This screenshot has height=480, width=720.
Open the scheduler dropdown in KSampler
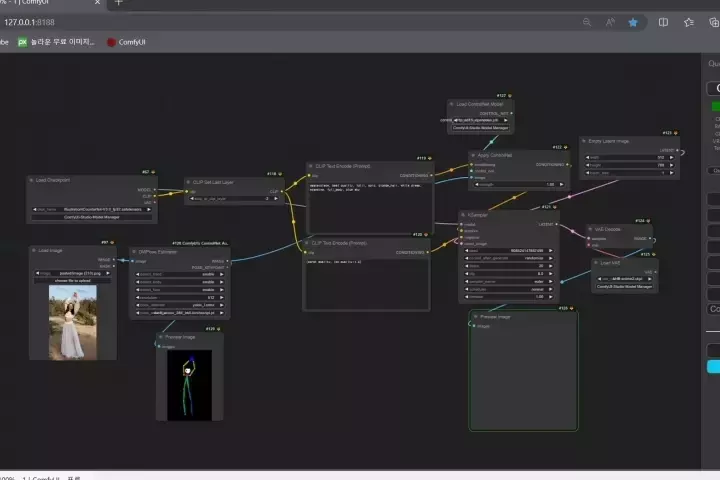(509, 289)
